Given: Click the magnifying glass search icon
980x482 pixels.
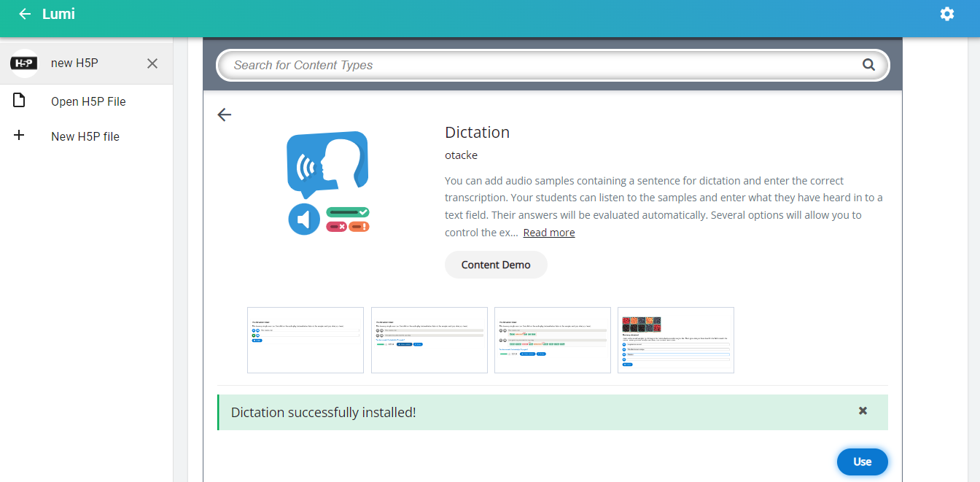Looking at the screenshot, I should point(868,65).
